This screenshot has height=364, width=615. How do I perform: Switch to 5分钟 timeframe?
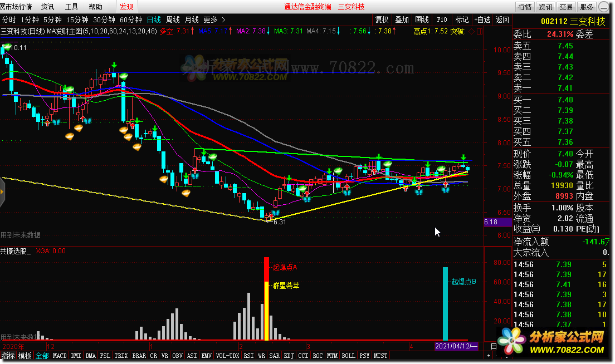tap(52, 19)
